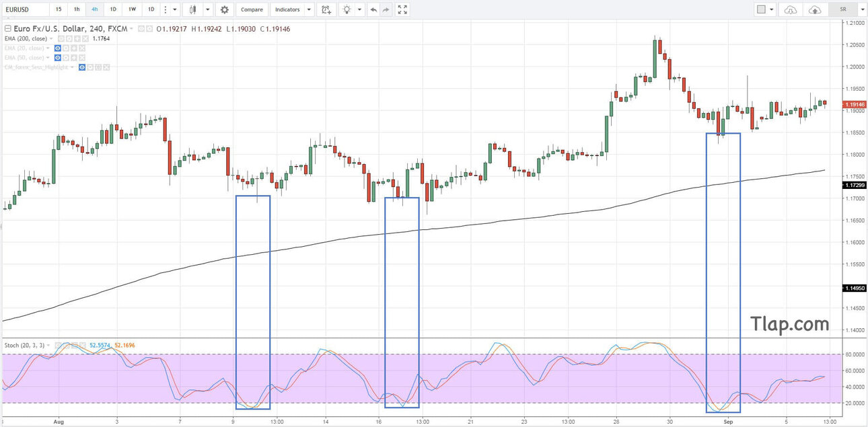Switch to the 15 minute timeframe
Screen dimensions: 868x427
[x=59, y=9]
